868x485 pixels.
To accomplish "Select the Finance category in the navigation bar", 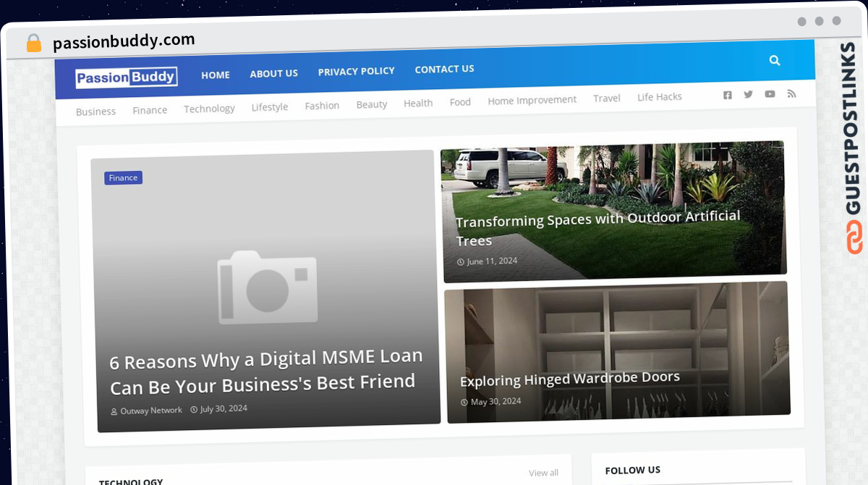I will click(x=150, y=110).
